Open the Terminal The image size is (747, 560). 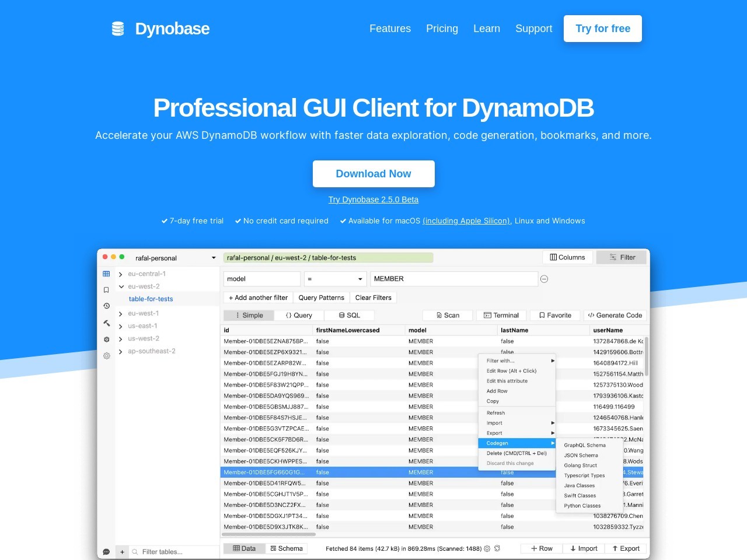coord(501,315)
